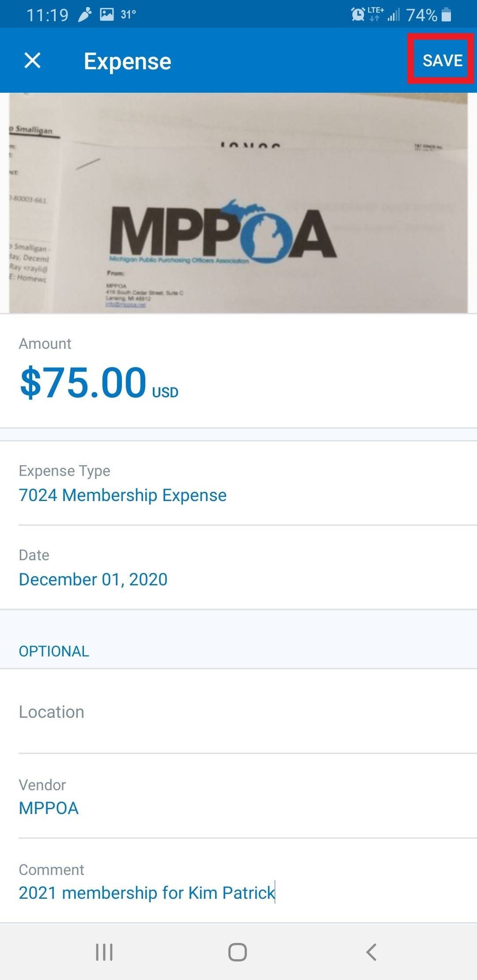Tap the battery icon in status bar
477x980 pixels.
point(447,15)
